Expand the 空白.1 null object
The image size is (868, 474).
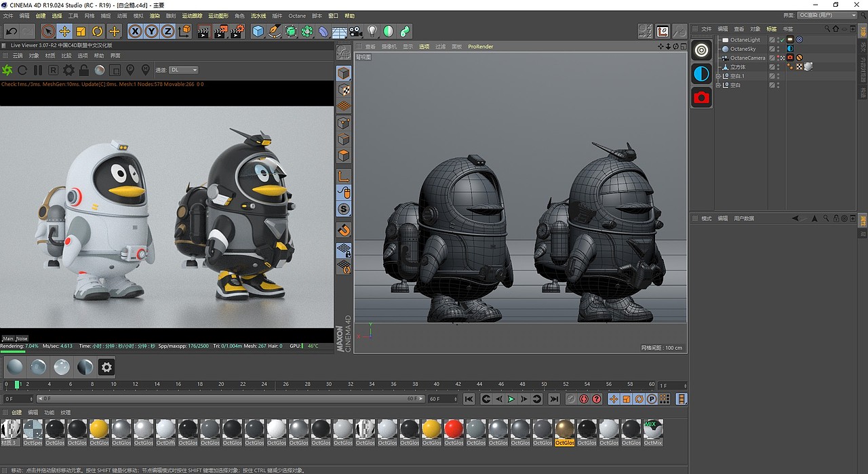point(718,76)
